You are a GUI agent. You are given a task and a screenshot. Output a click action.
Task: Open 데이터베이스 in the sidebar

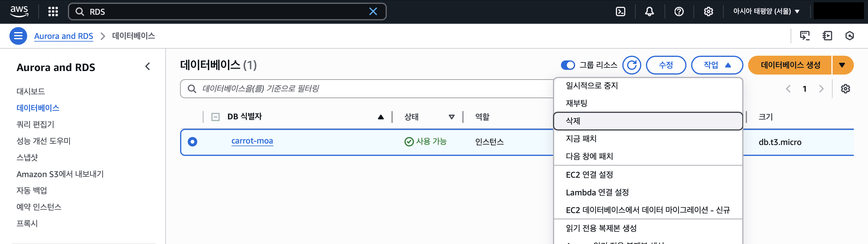(38, 108)
